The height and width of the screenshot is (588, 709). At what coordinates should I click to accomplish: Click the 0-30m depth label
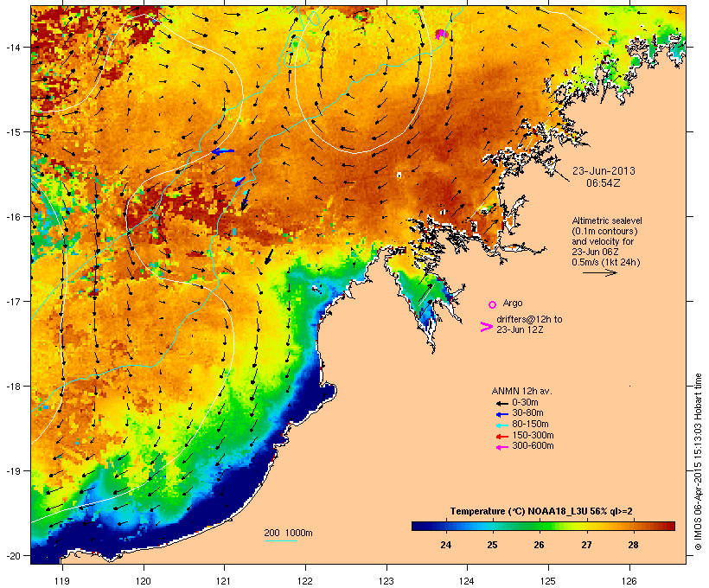(x=525, y=403)
